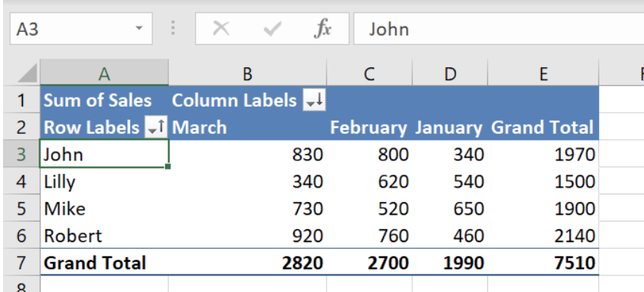
Task: Select the February column heading cell
Action: click(x=369, y=127)
